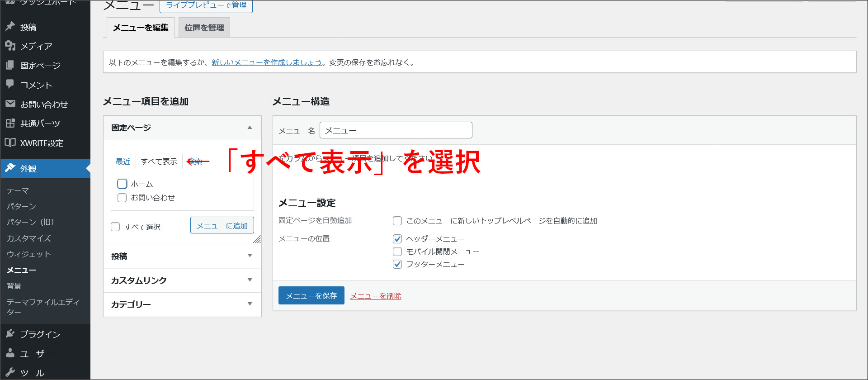The width and height of the screenshot is (868, 380).
Task: Open パターン submenu item
Action: pyautogui.click(x=21, y=206)
